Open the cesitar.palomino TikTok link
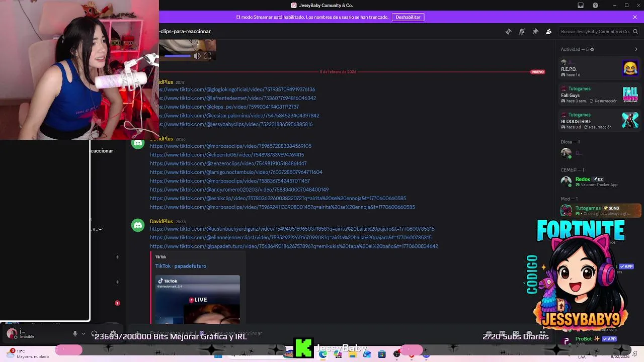The image size is (644, 362). coord(238,116)
